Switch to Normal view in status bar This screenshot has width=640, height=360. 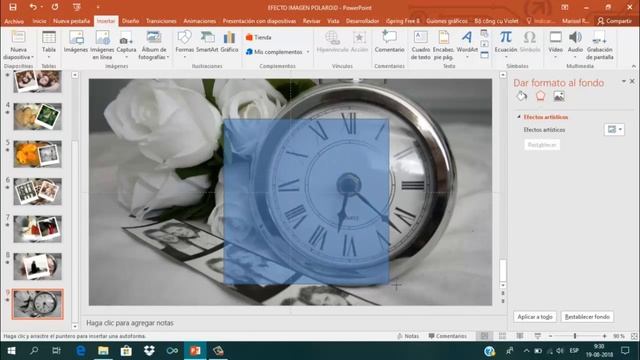[484, 336]
